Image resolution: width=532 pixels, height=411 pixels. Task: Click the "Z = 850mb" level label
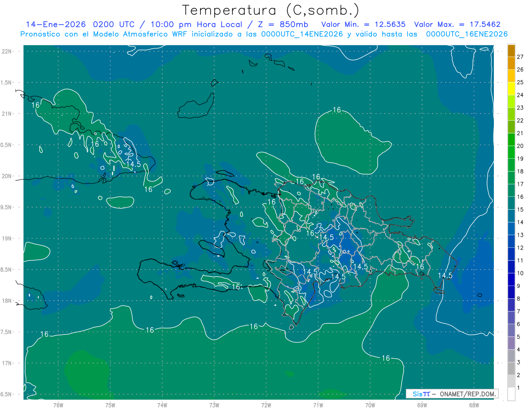click(x=282, y=24)
